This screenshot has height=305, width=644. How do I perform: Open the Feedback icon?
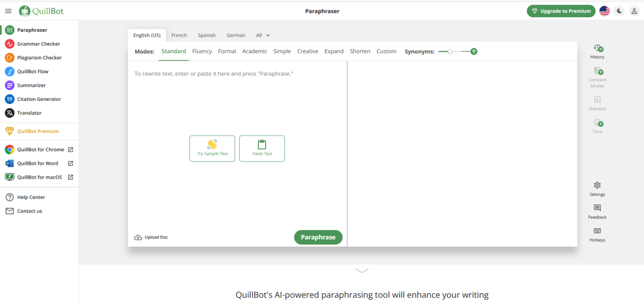(597, 208)
